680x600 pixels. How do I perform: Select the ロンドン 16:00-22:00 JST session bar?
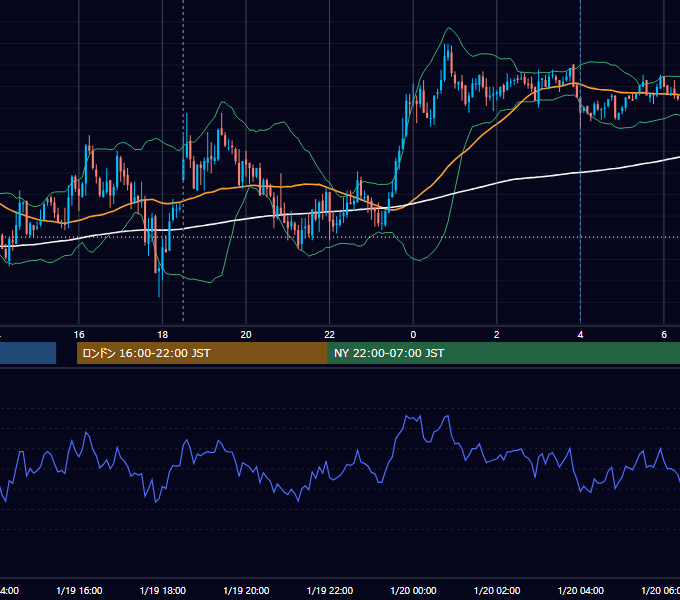(x=202, y=353)
